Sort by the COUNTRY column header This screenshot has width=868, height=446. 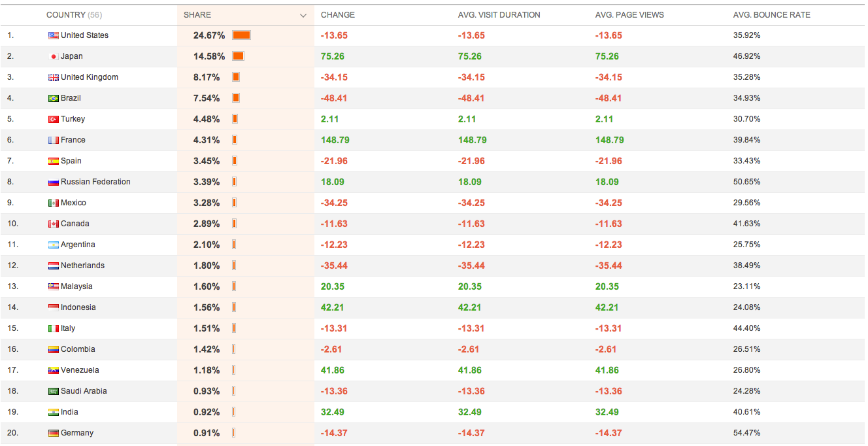click(74, 14)
